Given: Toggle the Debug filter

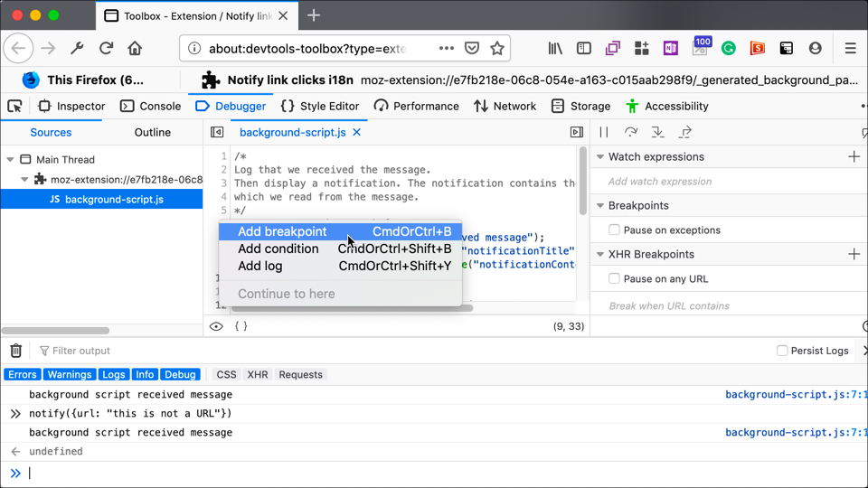Looking at the screenshot, I should (180, 374).
